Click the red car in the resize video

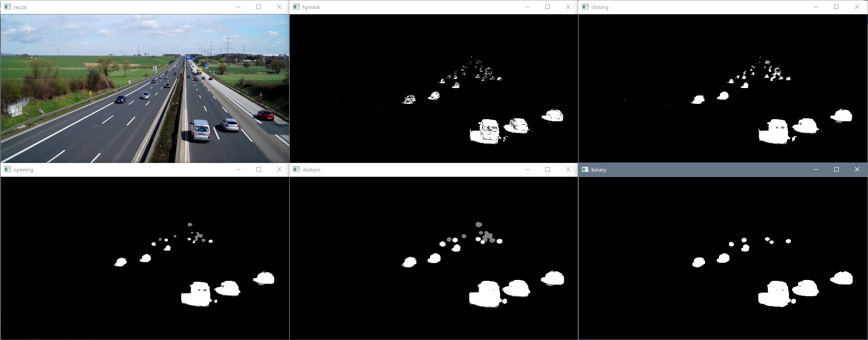click(265, 115)
